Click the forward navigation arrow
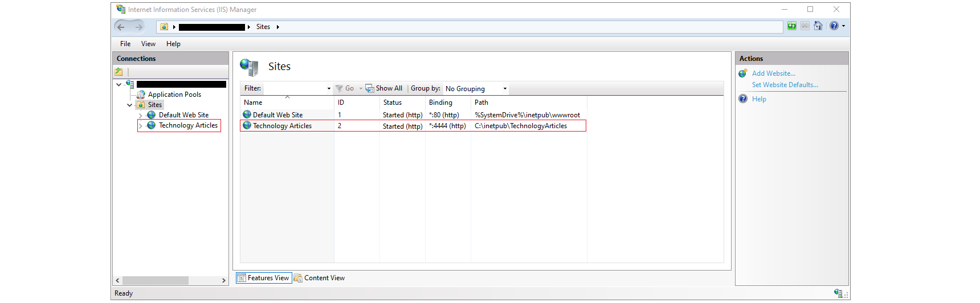This screenshot has width=980, height=303. (139, 27)
